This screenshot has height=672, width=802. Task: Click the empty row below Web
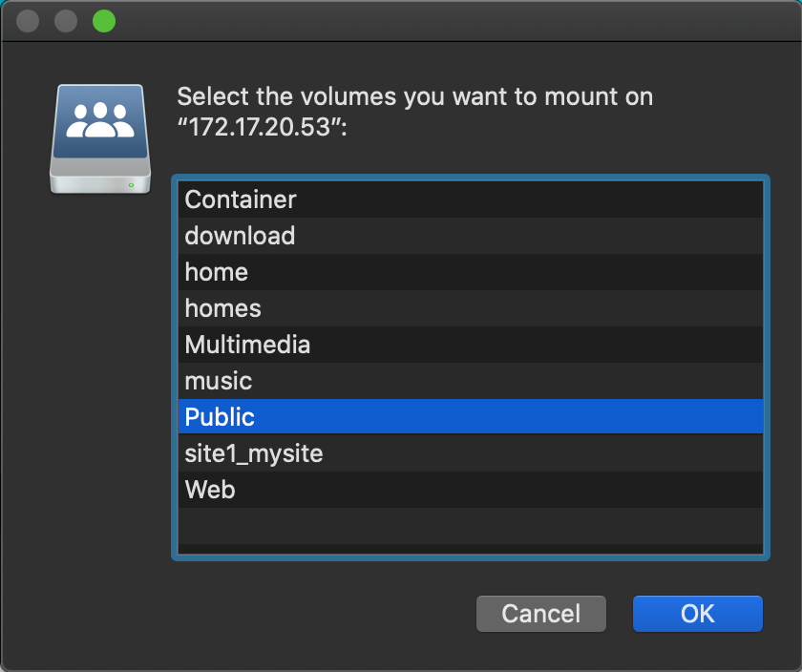471,526
